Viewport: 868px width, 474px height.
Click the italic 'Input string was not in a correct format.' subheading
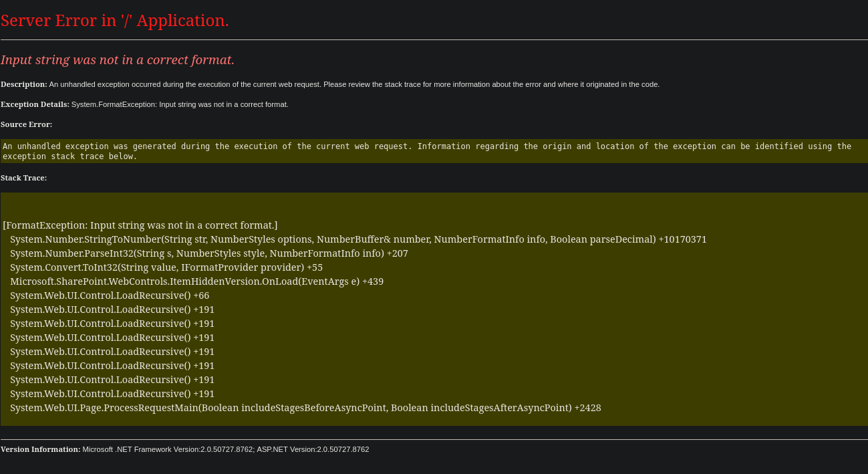(118, 60)
